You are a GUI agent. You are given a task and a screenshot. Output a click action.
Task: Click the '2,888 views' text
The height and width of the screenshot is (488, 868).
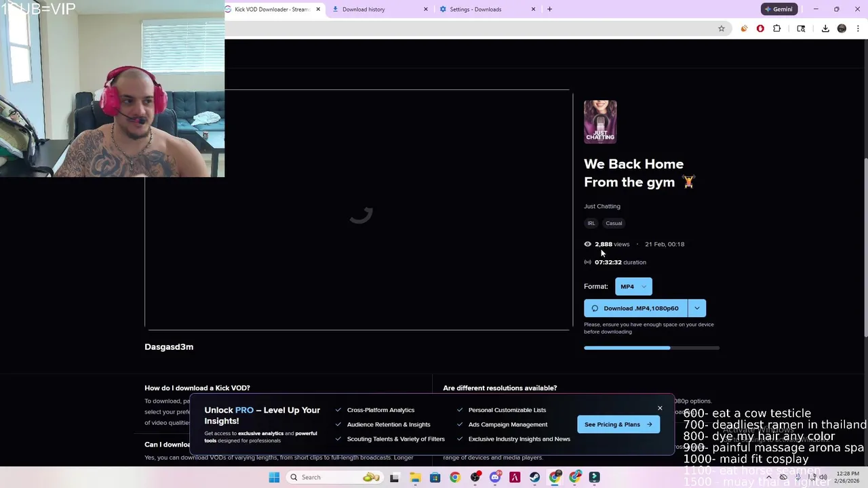coord(612,244)
